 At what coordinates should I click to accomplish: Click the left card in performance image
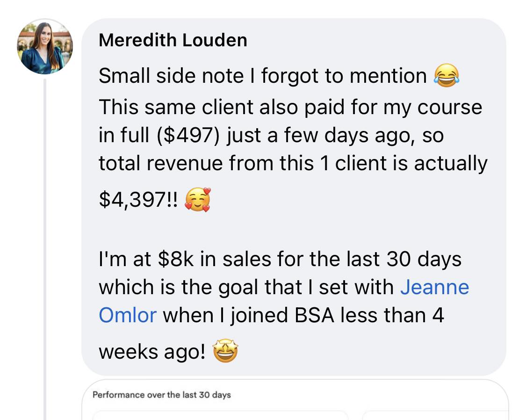pyautogui.click(x=220, y=416)
